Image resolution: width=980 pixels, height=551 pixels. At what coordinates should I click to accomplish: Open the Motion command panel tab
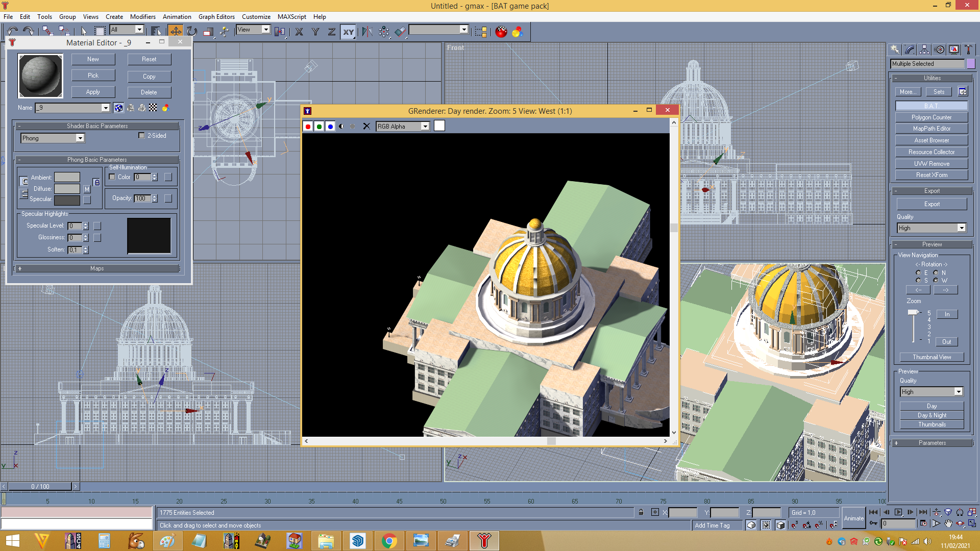(939, 49)
